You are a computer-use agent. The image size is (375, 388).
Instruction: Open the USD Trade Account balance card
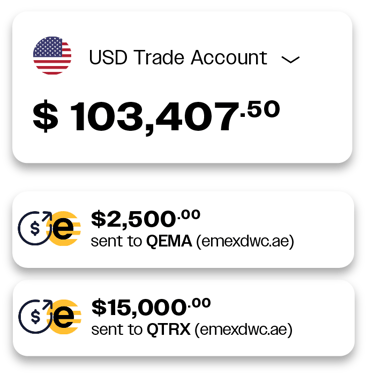(x=182, y=87)
